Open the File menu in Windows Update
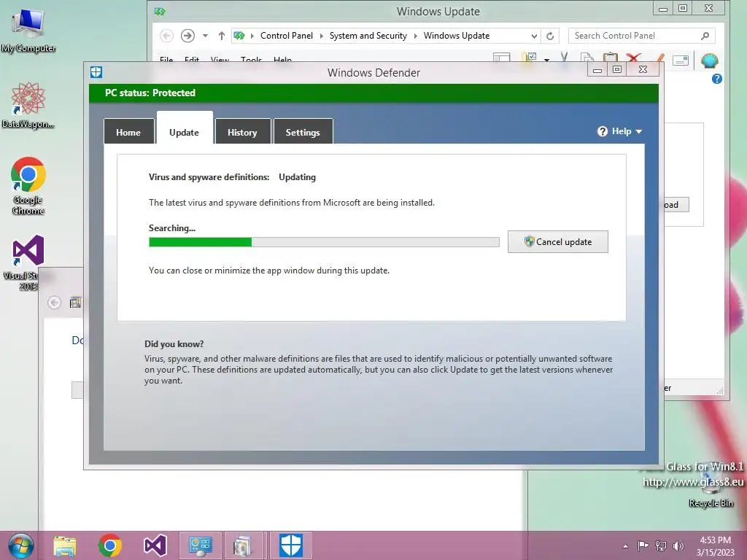747x560 pixels. 166,60
